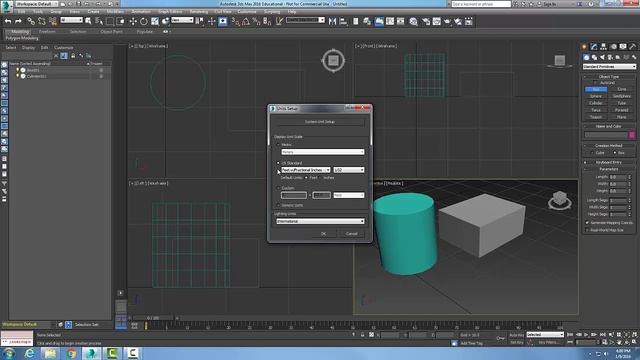Open Feet w/Fractional Inches dropdown

(x=305, y=170)
